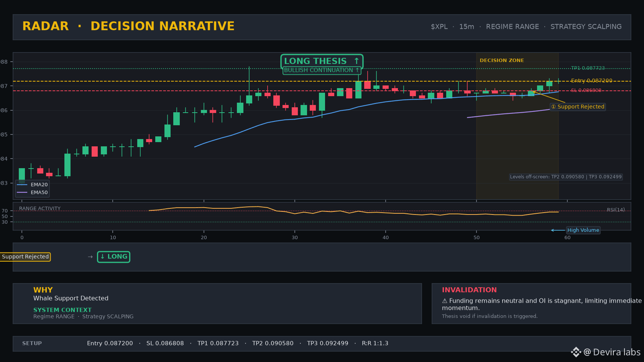
Task: Click STRATEGY SCALPING in the header
Action: 586,27
